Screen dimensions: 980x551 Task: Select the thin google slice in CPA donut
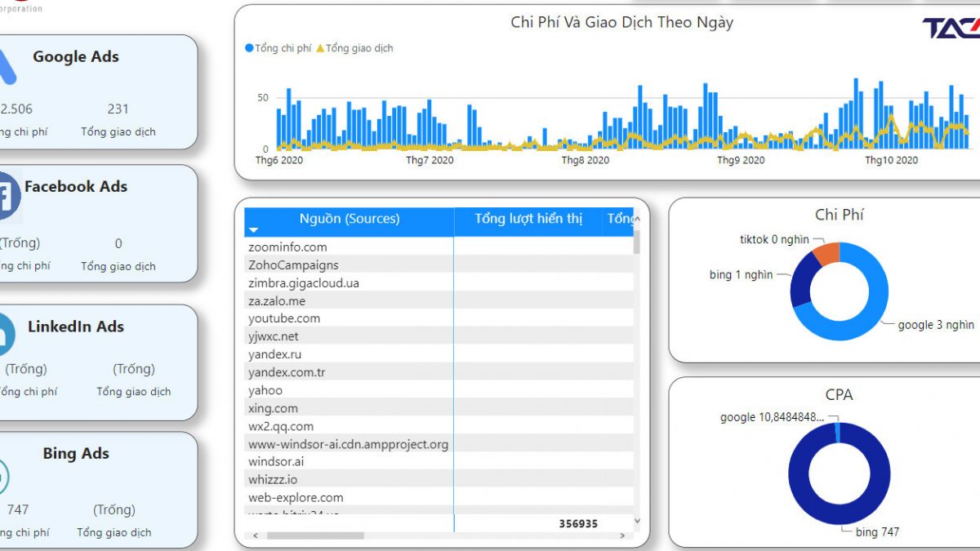pyautogui.click(x=837, y=433)
